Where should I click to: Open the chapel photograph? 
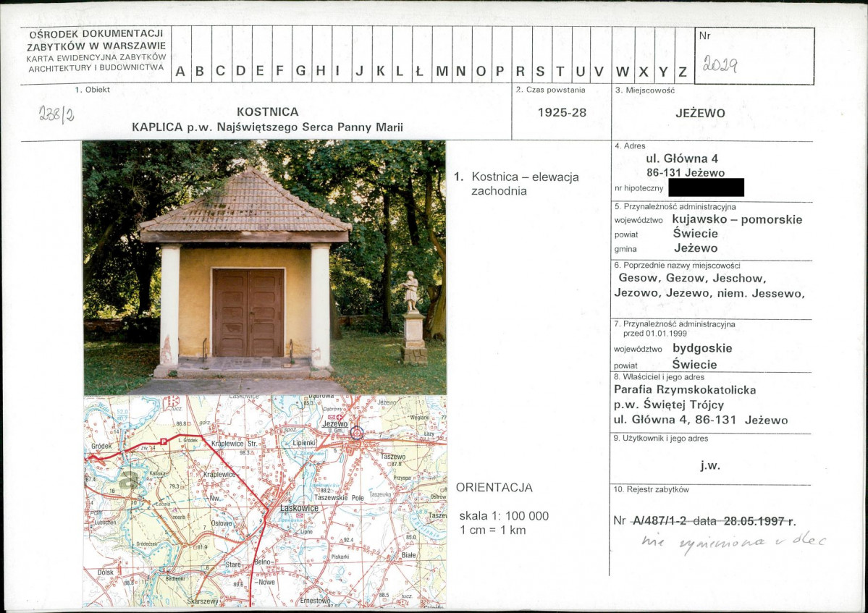click(x=264, y=267)
